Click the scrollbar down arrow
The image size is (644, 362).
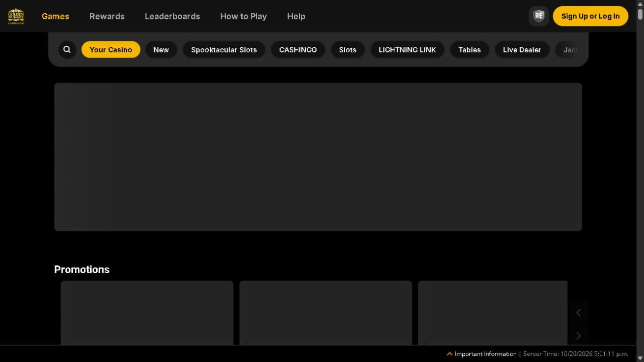pos(640,358)
